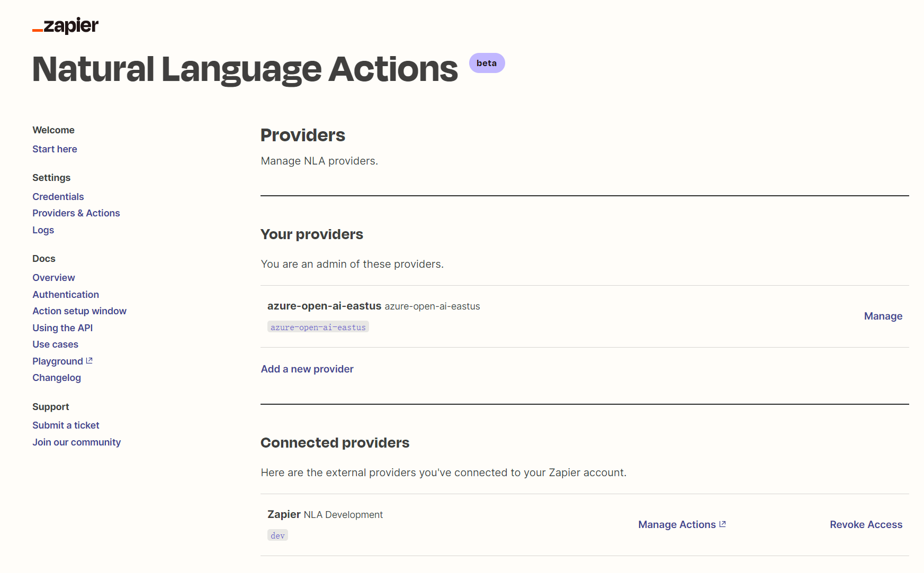Open the Start here page
924x573 pixels.
55,149
